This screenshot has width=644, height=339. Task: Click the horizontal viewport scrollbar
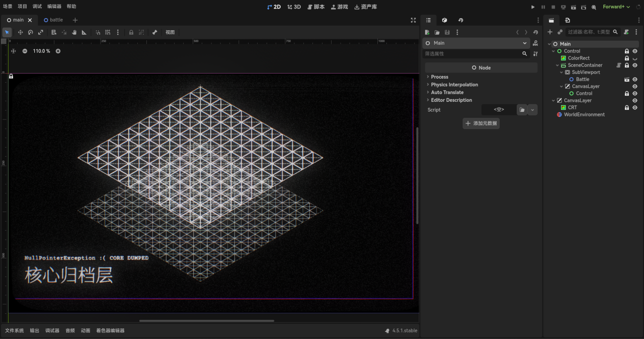point(206,320)
